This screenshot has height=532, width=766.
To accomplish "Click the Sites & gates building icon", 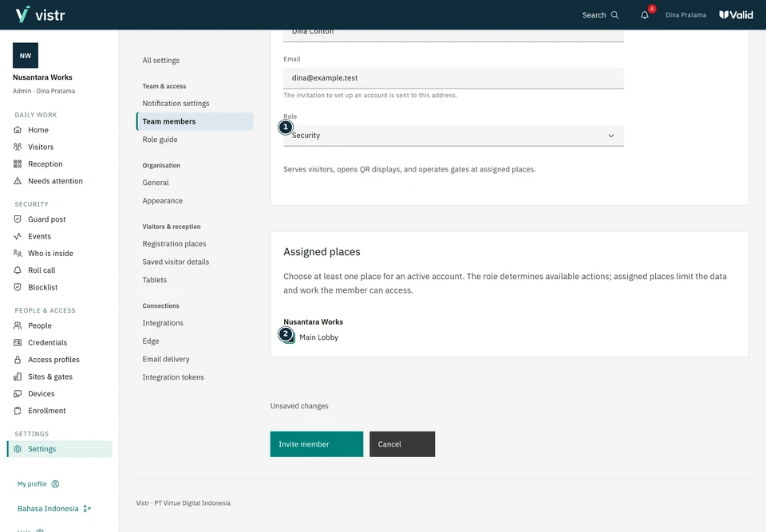I will tap(18, 376).
